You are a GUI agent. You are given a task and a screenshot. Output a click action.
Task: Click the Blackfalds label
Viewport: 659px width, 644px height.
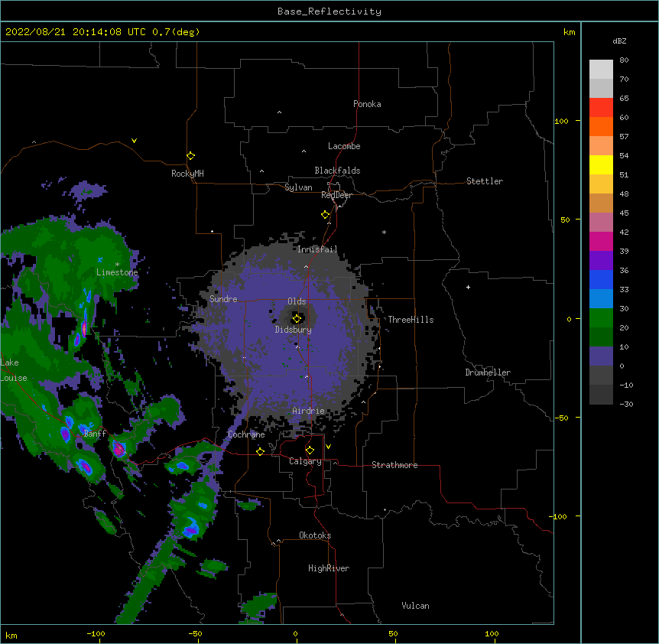coord(337,171)
